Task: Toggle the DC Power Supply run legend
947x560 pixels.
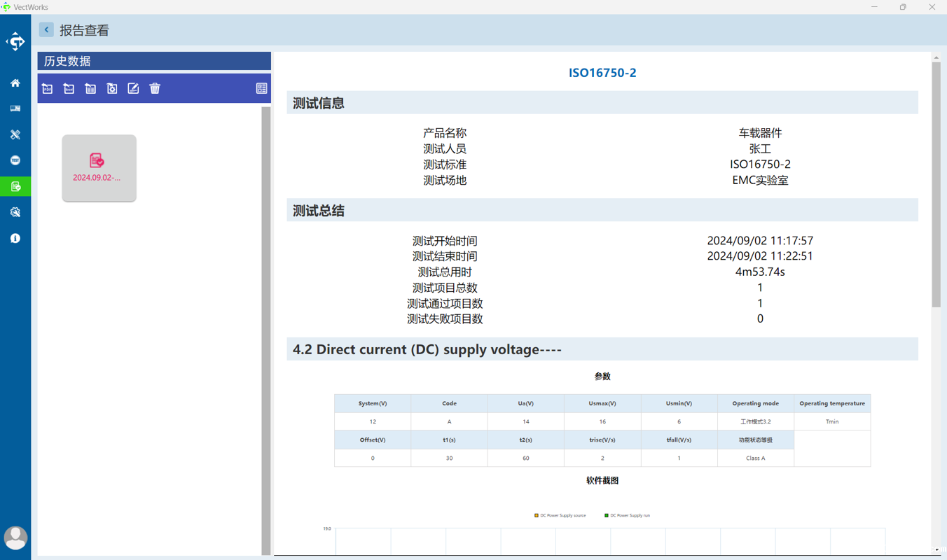Action: tap(628, 515)
